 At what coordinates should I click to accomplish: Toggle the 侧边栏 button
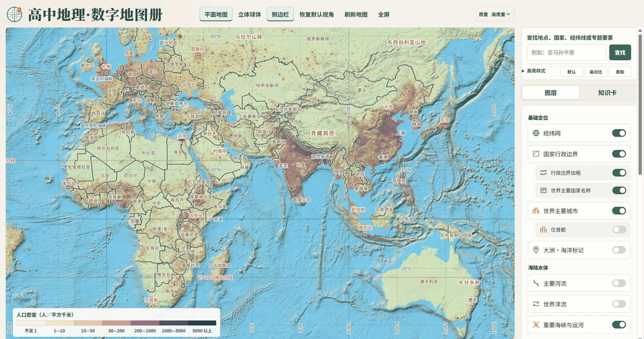[280, 14]
